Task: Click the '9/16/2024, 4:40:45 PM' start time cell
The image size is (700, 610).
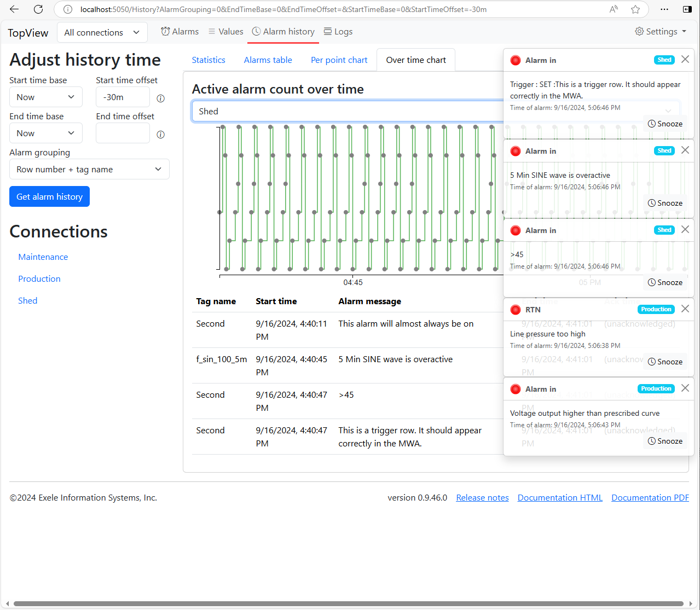Action: coord(292,365)
